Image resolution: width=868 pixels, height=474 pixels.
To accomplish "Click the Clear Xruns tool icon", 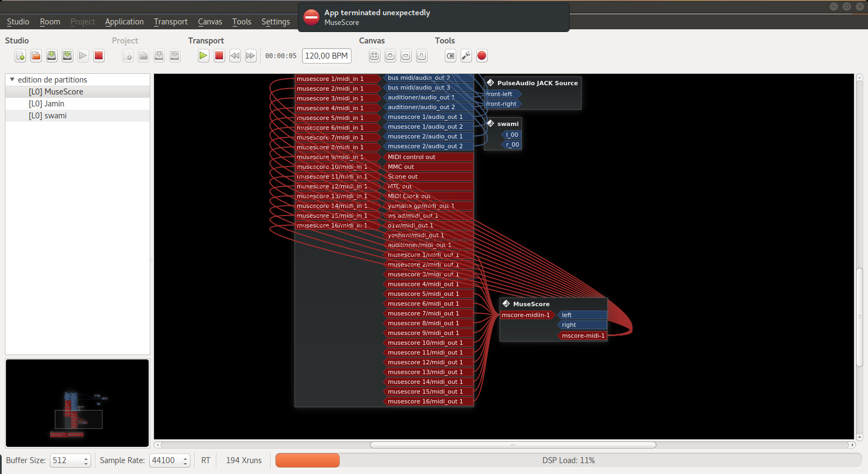I will tap(450, 55).
